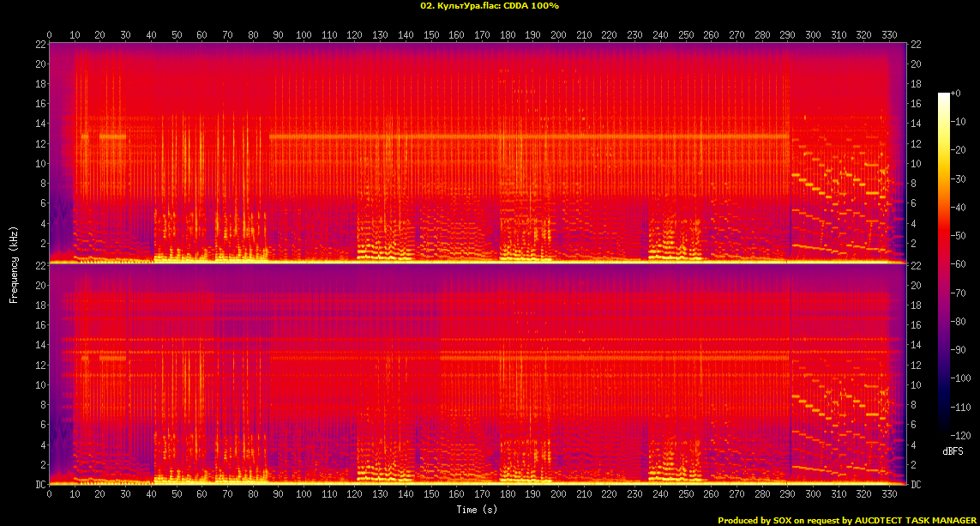Click the bottom-right 'DC' frequency label
This screenshot has height=526, width=980.
click(x=916, y=485)
